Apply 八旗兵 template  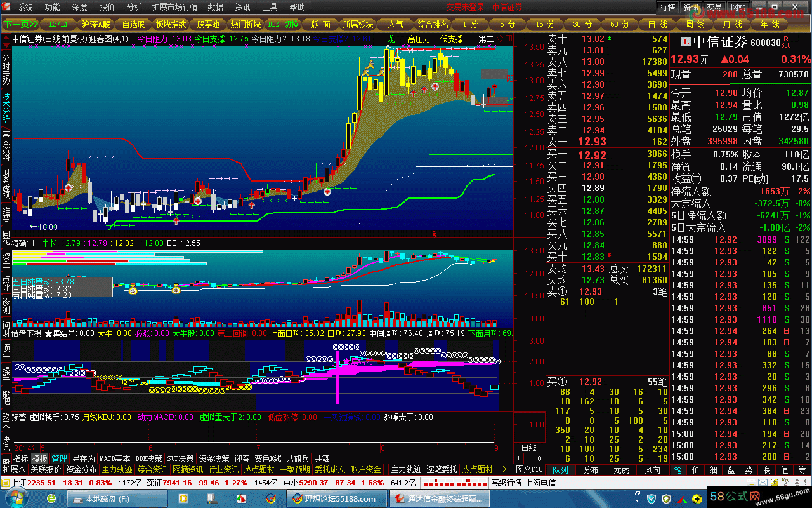298,458
